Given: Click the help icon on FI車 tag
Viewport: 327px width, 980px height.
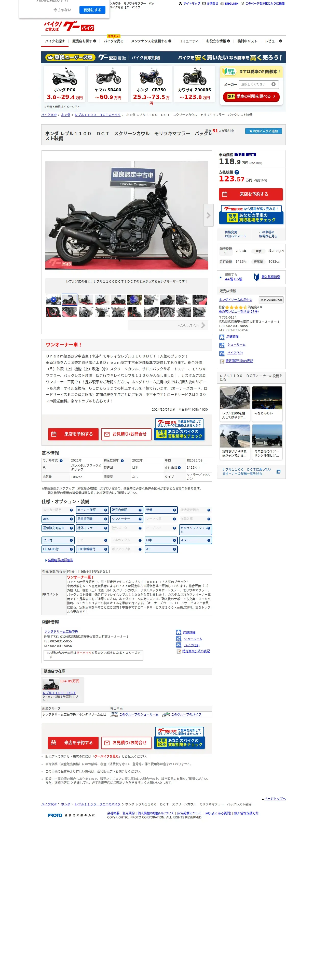Looking at the screenshot, I should [x=174, y=540].
